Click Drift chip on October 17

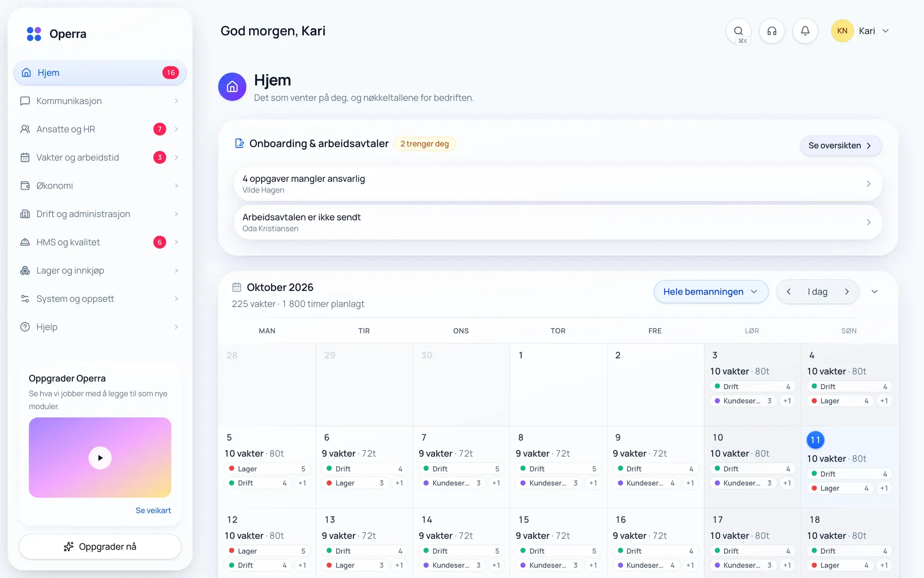pos(752,551)
